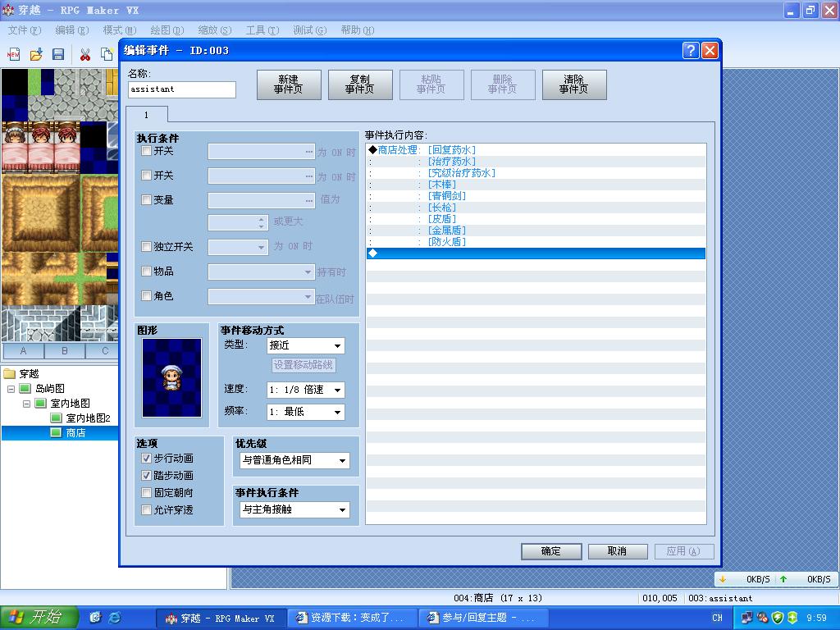This screenshot has width=840, height=630.
Task: Check the 允许穿透 option
Action: 146,509
